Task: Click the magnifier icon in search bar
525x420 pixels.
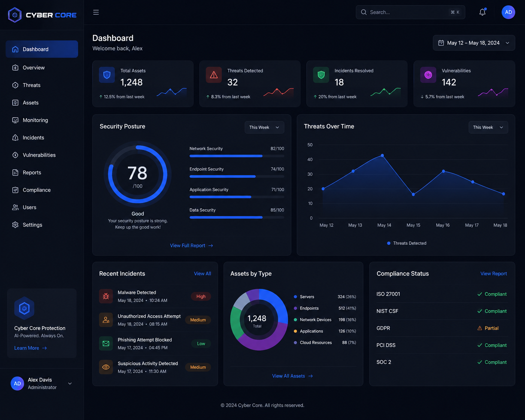Action: click(364, 12)
